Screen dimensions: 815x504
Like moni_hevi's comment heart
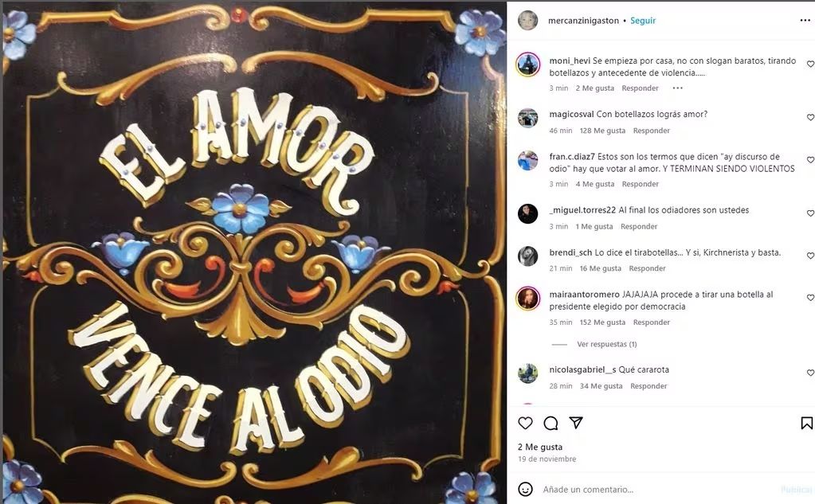coord(810,64)
